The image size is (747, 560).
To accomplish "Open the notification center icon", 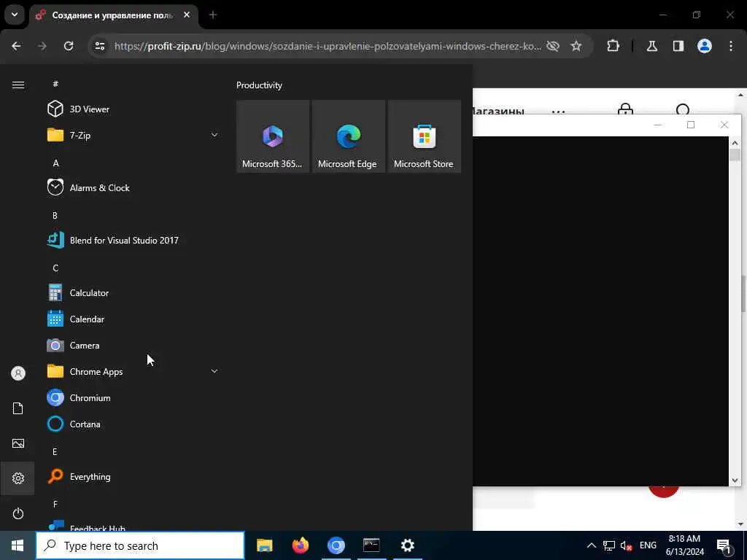I will click(724, 545).
